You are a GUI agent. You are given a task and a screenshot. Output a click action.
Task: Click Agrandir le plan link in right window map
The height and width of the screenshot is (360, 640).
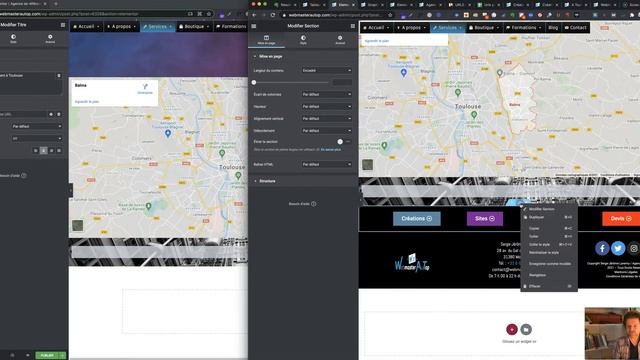tap(377, 41)
